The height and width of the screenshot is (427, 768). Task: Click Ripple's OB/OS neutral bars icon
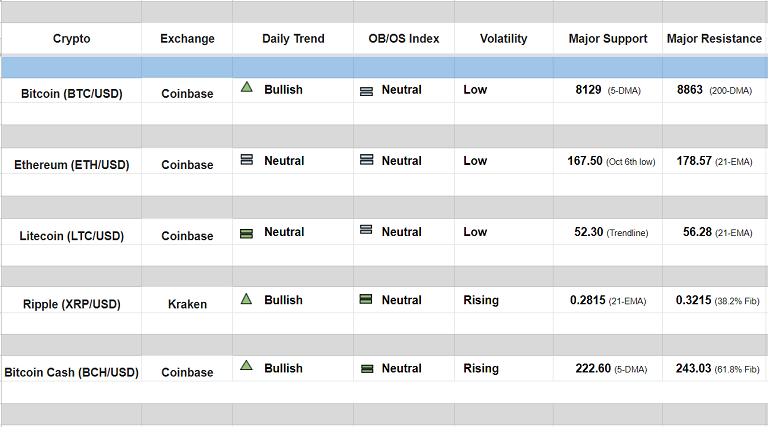tap(366, 299)
